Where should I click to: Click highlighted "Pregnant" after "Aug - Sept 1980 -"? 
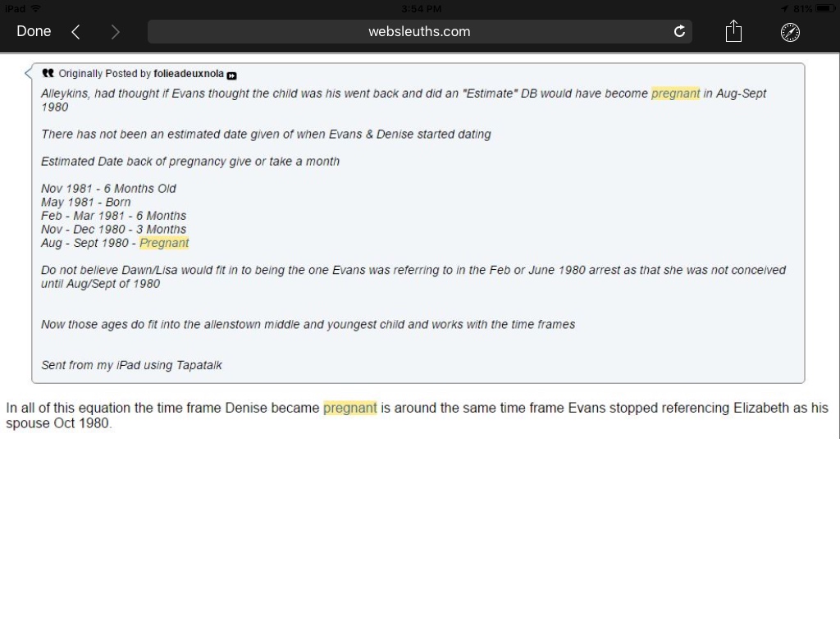[164, 243]
